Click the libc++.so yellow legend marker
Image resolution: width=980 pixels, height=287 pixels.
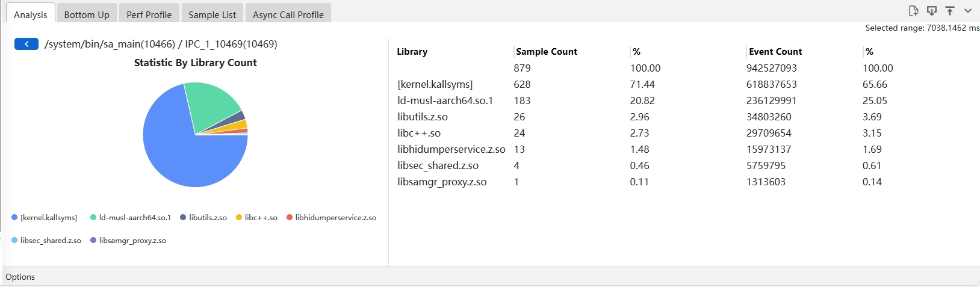tap(239, 218)
